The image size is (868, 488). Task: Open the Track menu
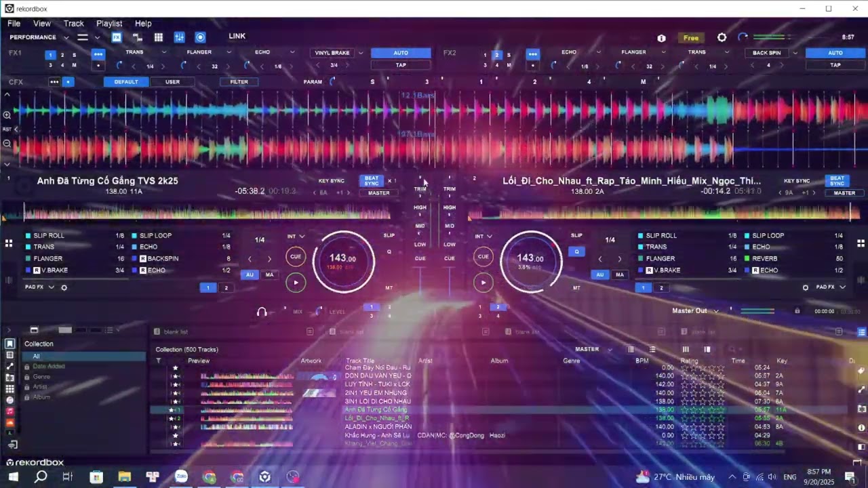74,23
